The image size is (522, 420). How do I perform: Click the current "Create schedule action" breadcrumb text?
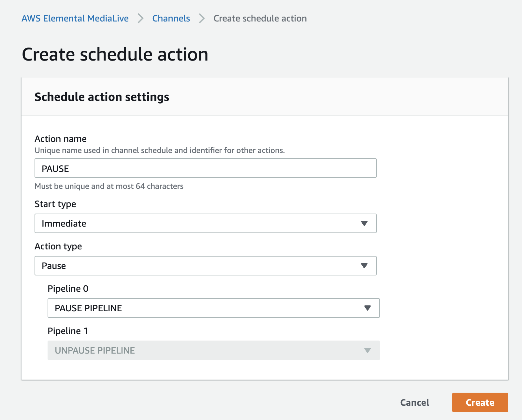pos(260,19)
